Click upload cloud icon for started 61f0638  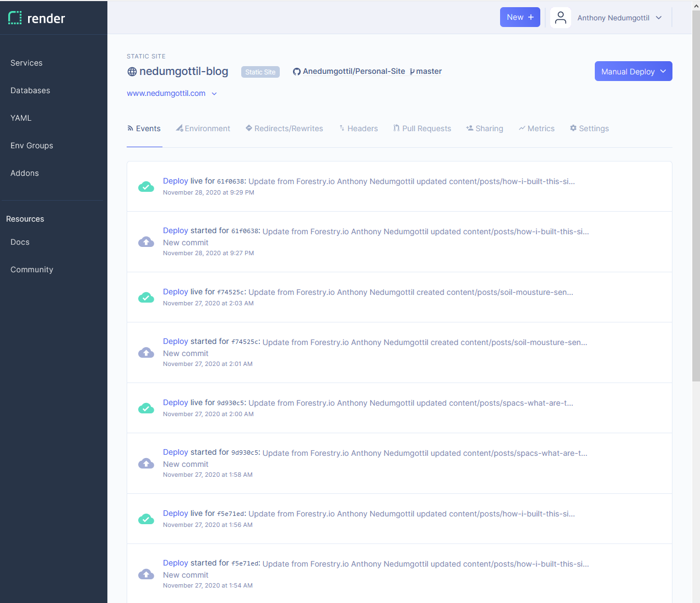tap(146, 242)
